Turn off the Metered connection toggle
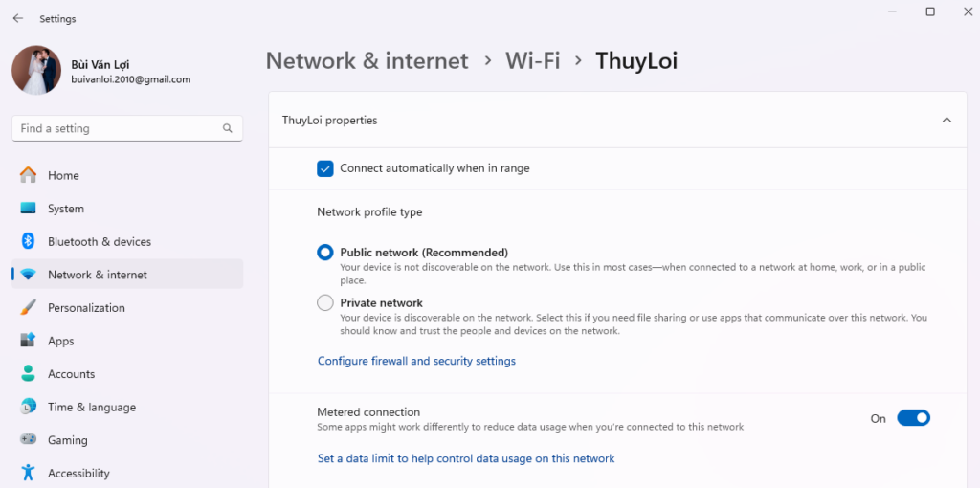This screenshot has width=980, height=488. (x=913, y=418)
